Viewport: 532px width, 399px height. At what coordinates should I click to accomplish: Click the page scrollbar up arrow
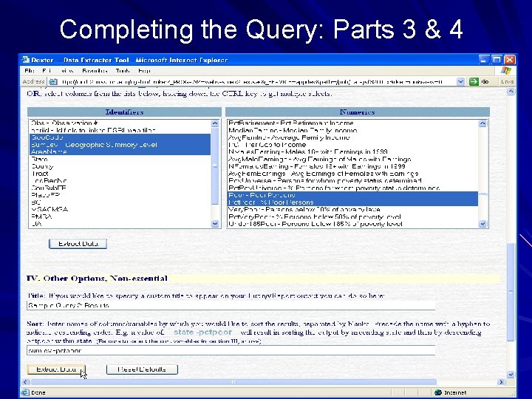(511, 92)
